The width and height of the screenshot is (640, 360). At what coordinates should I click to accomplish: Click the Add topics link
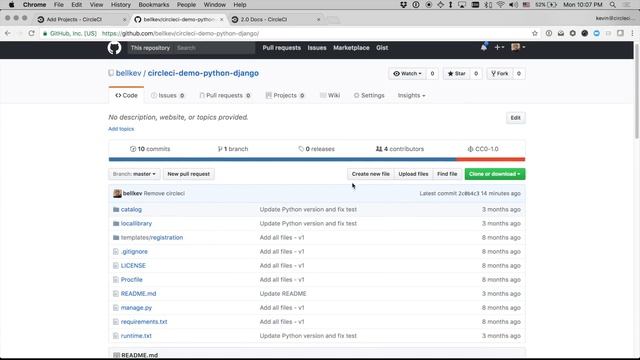click(121, 129)
